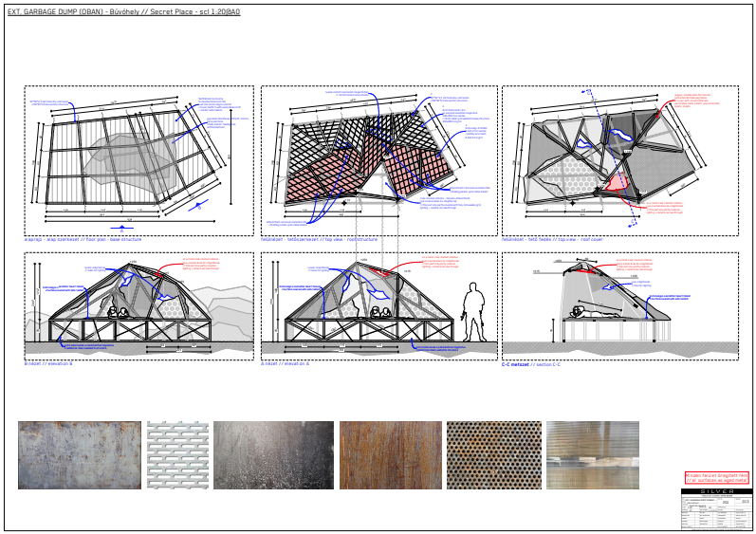Click the SILVER title block header

(x=716, y=491)
